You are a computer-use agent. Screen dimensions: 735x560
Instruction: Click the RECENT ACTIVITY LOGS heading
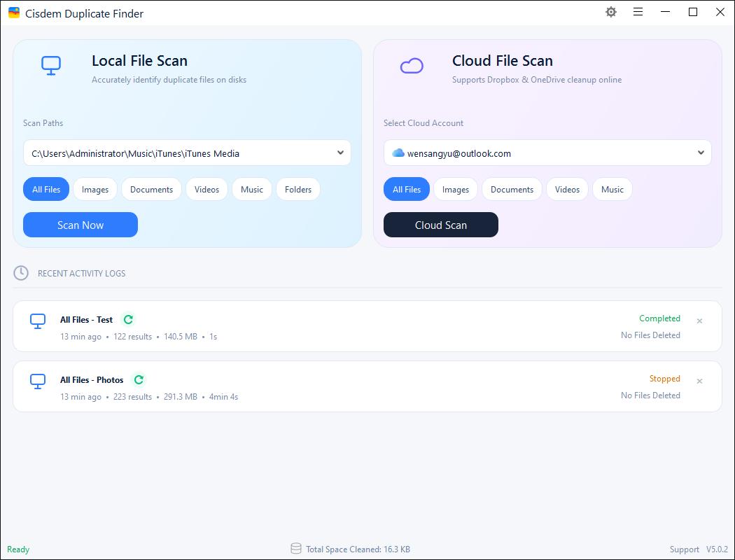click(82, 273)
